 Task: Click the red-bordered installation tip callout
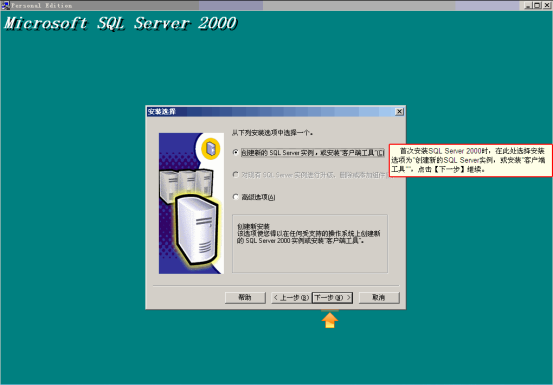(x=470, y=160)
